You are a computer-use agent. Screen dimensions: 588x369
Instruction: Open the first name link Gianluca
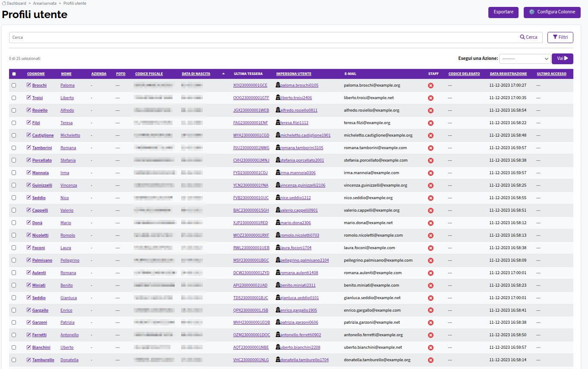tap(69, 298)
